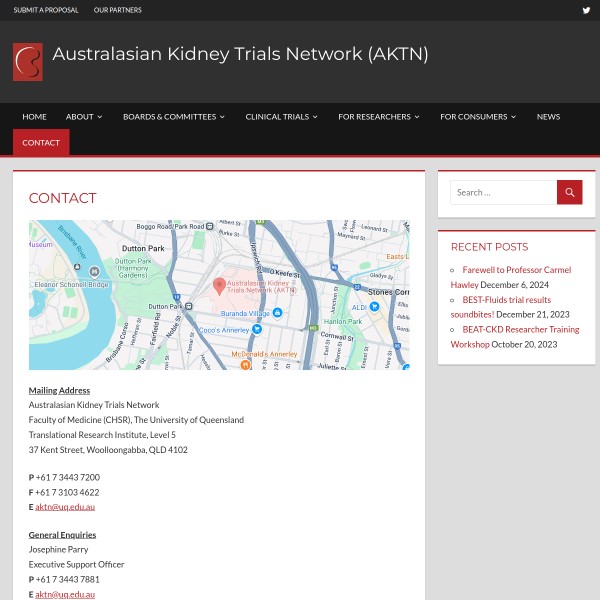Go to the Home menu item
The height and width of the screenshot is (600, 600).
(x=34, y=117)
